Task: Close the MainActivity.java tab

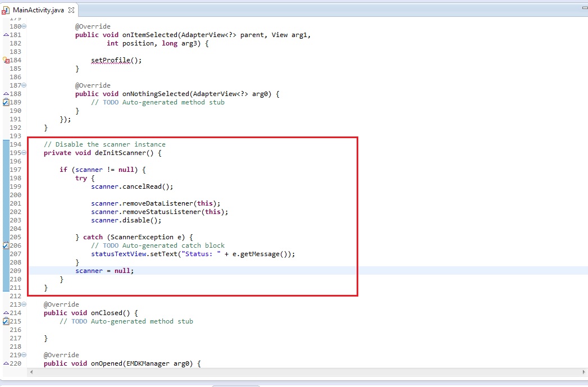Action: coord(72,10)
